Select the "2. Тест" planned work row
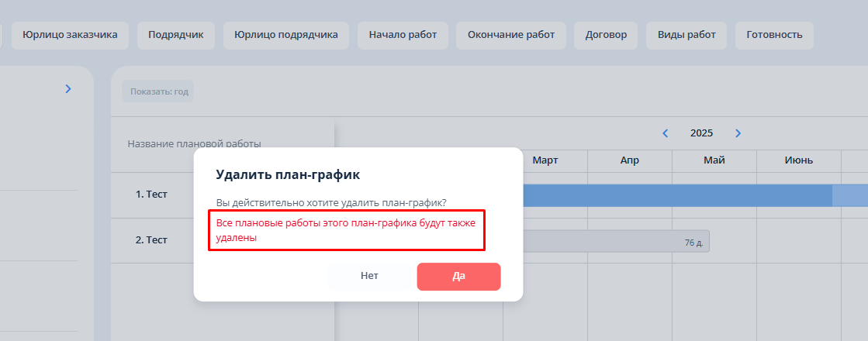Viewport: 868px width, 341px height. 152,240
